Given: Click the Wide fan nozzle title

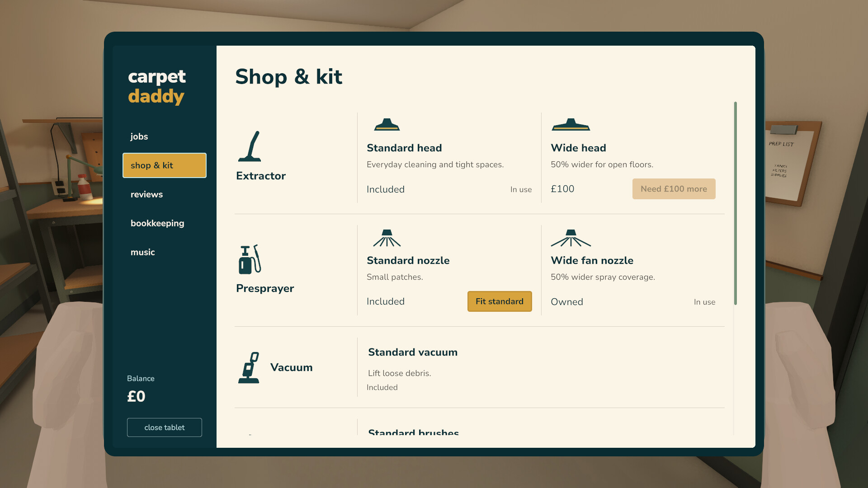Looking at the screenshot, I should (592, 260).
